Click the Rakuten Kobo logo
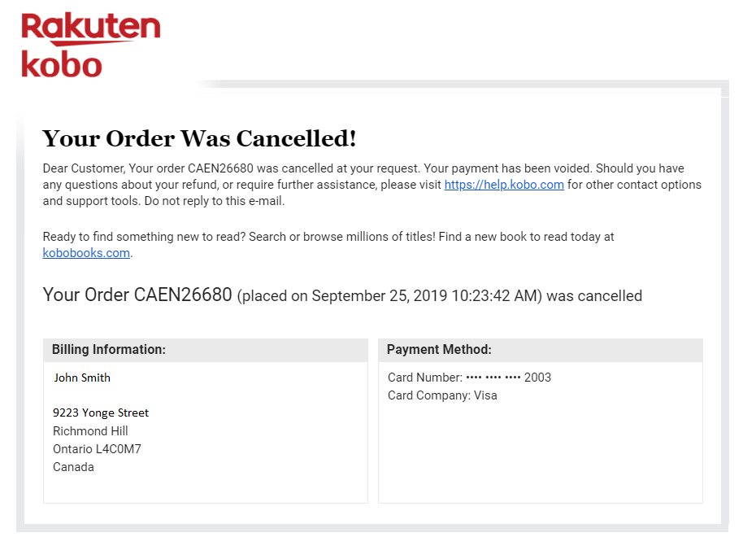The width and height of the screenshot is (756, 537). pyautogui.click(x=90, y=46)
